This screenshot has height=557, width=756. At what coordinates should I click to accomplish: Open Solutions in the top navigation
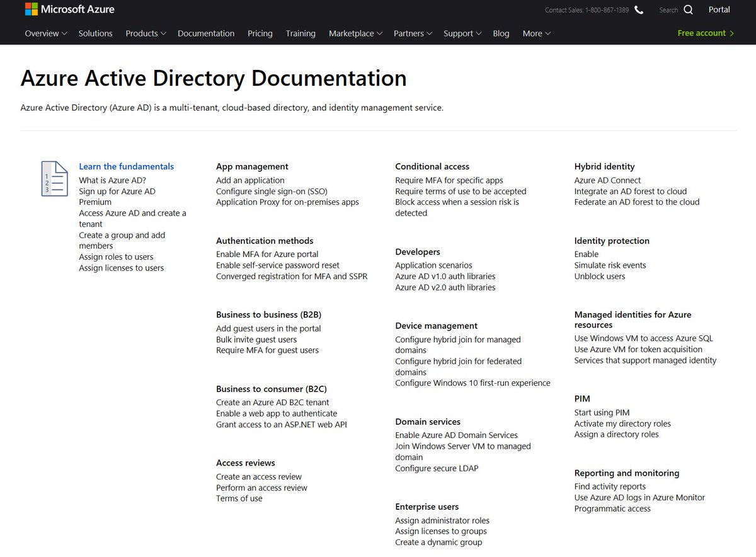[96, 33]
